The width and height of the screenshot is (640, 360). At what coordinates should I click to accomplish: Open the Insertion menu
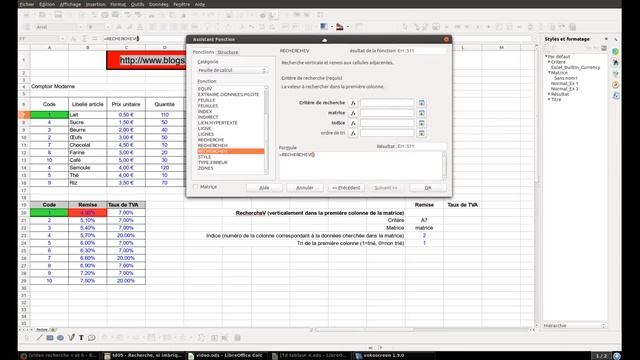click(96, 4)
